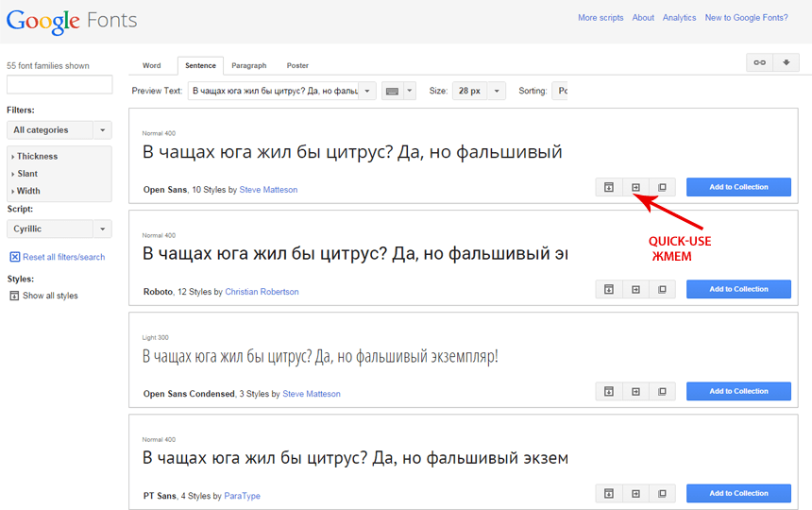This screenshot has height=510, width=812.
Task: Click the quick-use icon for Open Sans
Action: (x=635, y=187)
